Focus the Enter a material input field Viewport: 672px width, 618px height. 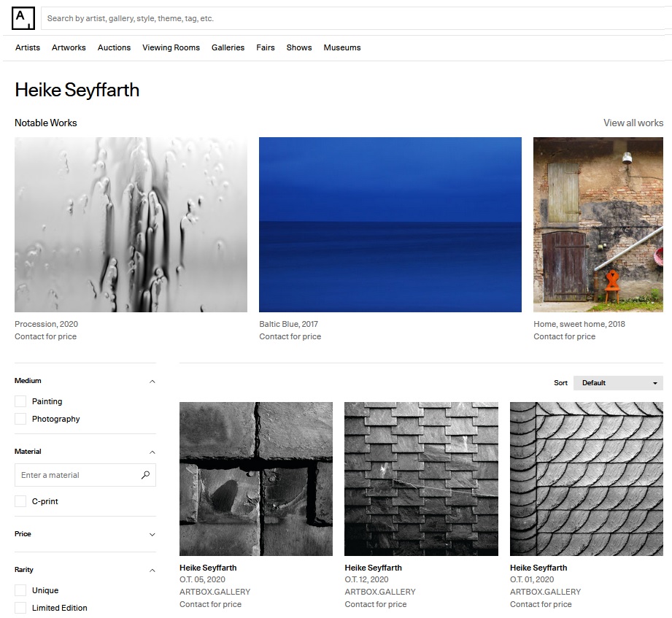[77, 475]
